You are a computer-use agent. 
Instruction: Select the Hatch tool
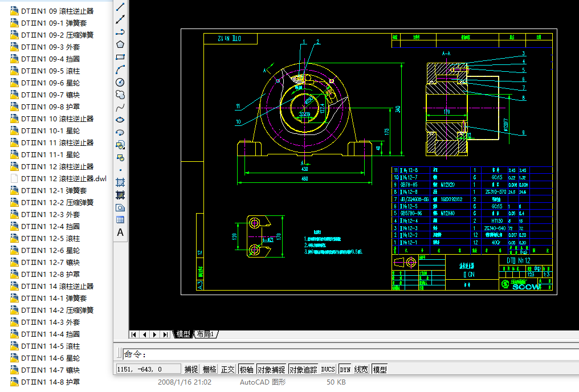point(120,182)
